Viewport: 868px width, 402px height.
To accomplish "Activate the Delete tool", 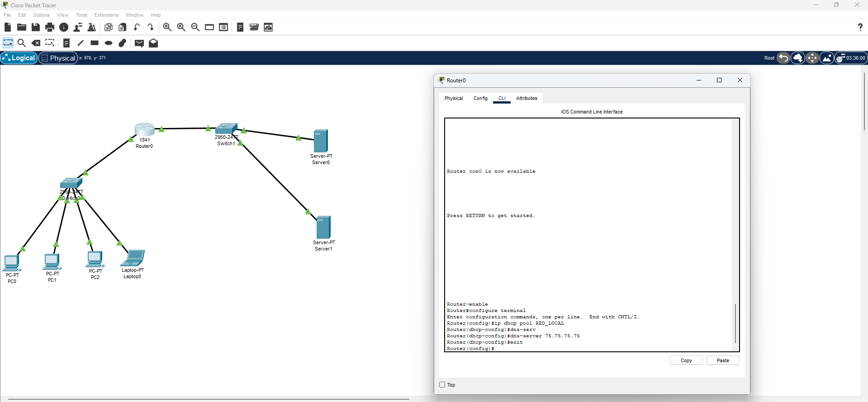I will pyautogui.click(x=36, y=43).
